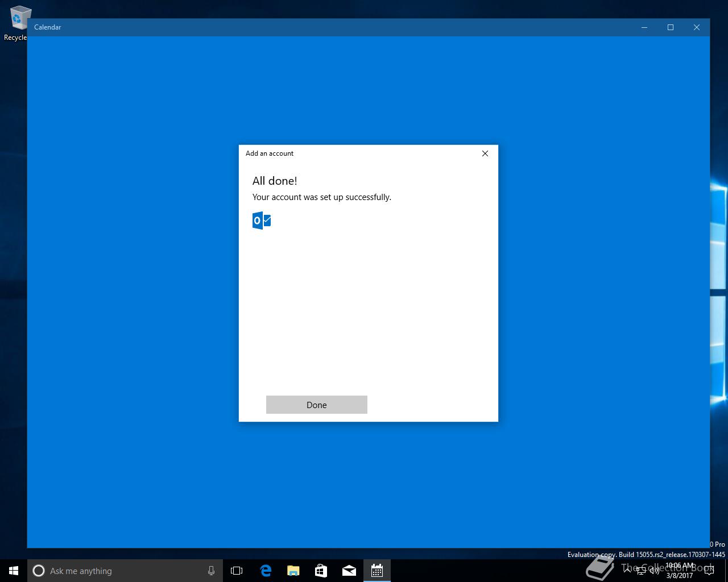Show hidden system tray icons
Viewport: 728px width, 582px height.
[x=627, y=571]
